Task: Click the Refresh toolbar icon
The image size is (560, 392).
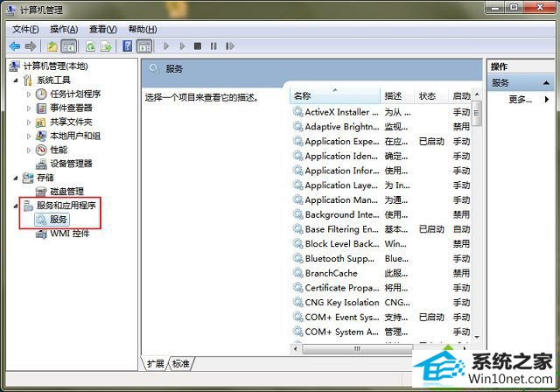Action: [90, 46]
